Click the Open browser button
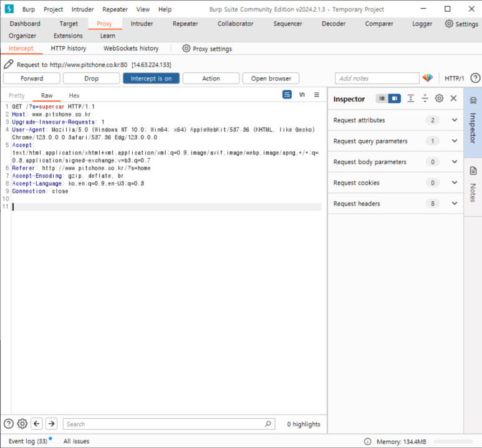482x448 pixels. (x=271, y=79)
